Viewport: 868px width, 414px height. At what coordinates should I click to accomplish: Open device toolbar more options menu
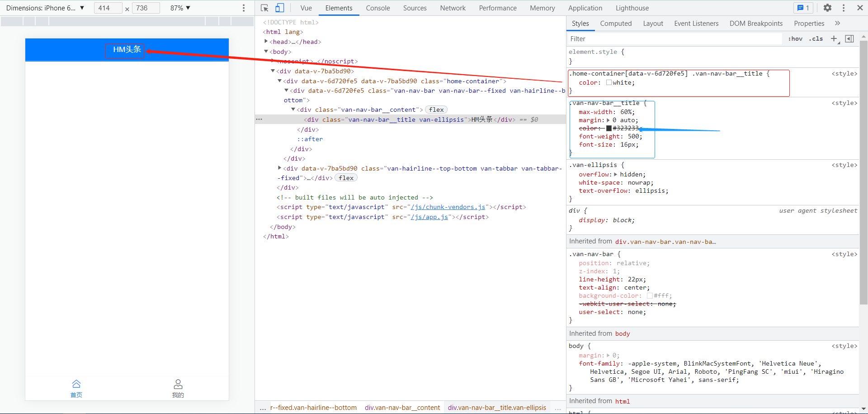[244, 8]
